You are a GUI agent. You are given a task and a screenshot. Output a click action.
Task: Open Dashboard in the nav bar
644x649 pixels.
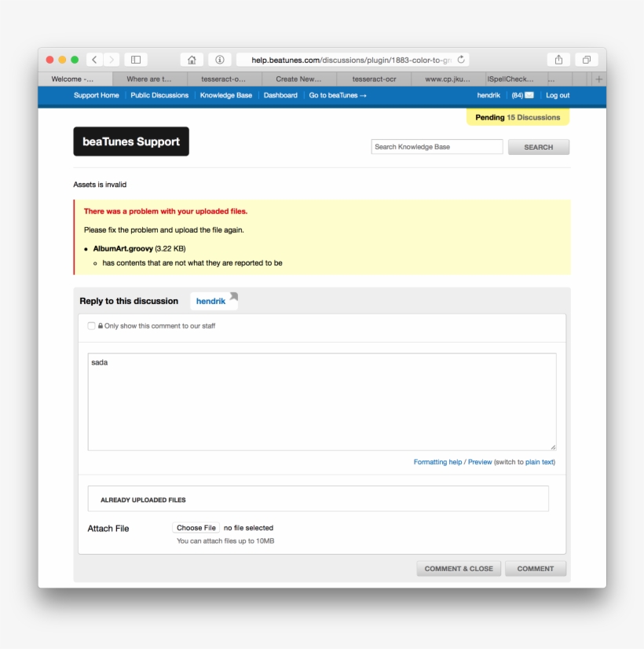[280, 95]
